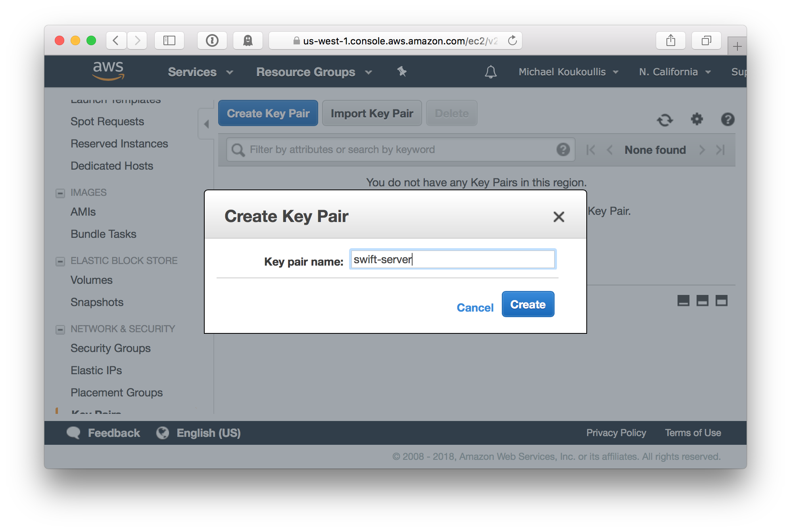The height and width of the screenshot is (532, 791).
Task: Click the Import Key Pair button
Action: 372,113
